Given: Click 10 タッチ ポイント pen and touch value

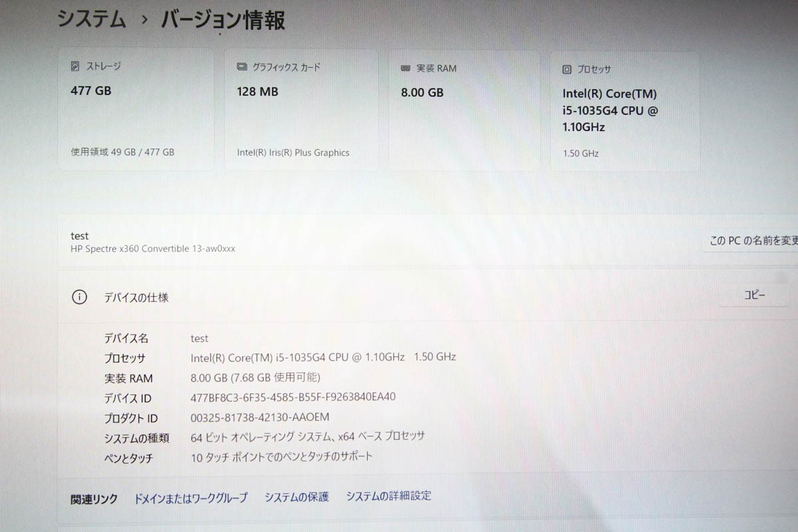Looking at the screenshot, I should coord(282,457).
